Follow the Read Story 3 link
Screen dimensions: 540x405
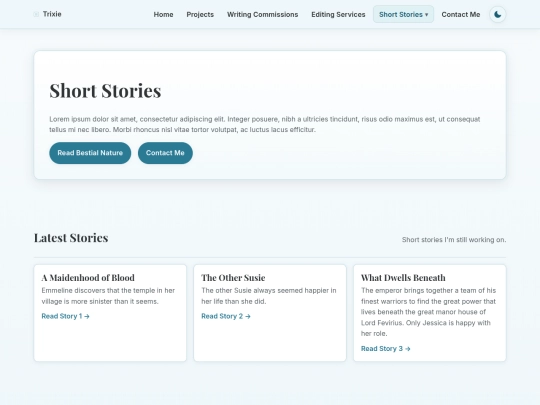pyautogui.click(x=386, y=349)
